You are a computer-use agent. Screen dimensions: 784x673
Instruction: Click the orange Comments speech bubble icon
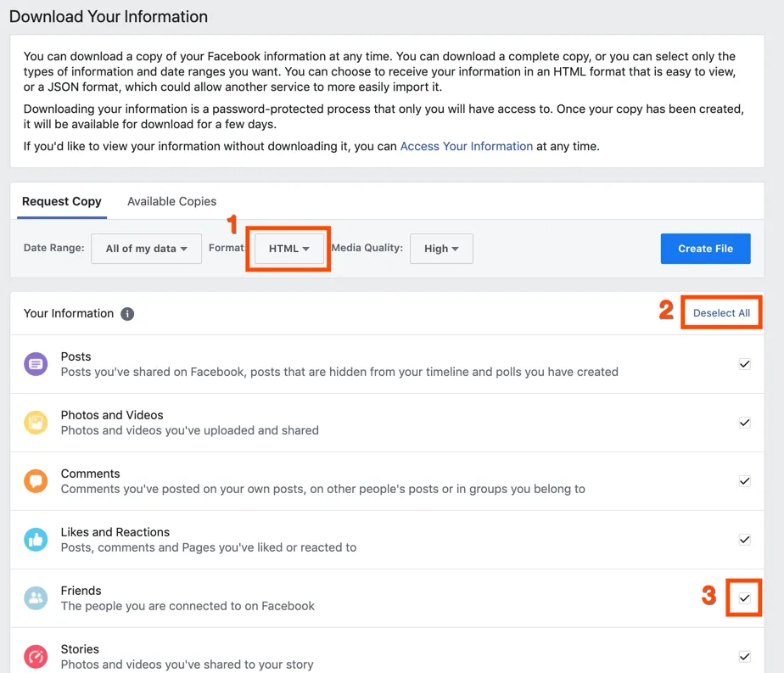click(36, 481)
